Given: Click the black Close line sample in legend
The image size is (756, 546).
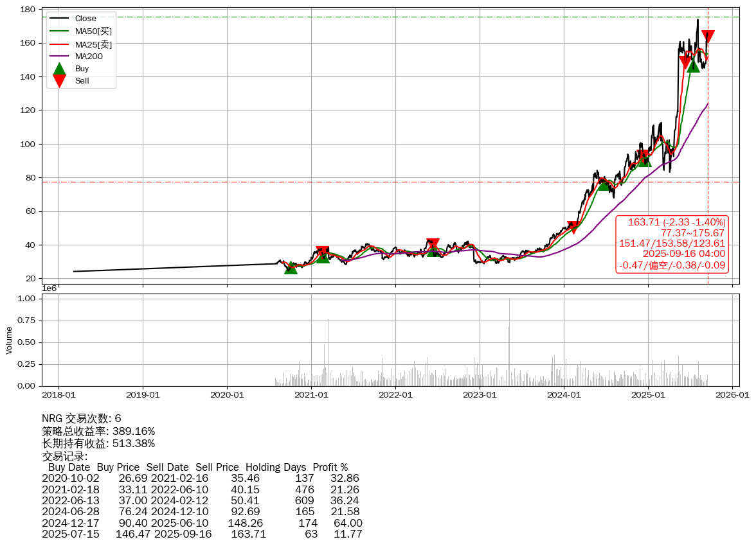Looking at the screenshot, I should tap(59, 19).
